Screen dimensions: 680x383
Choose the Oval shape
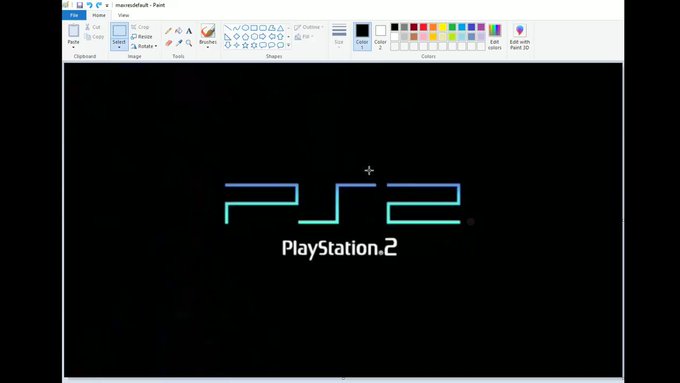click(x=245, y=28)
